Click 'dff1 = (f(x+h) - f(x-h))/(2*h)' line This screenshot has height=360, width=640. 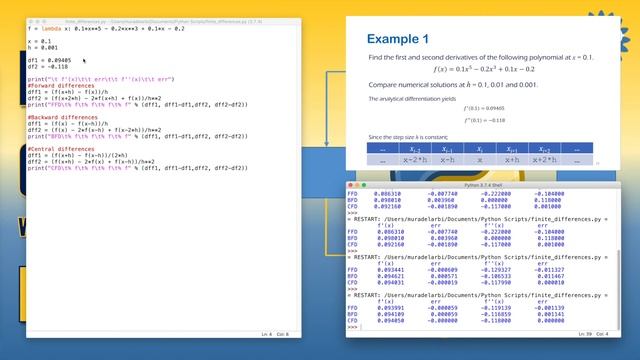[x=78, y=155]
